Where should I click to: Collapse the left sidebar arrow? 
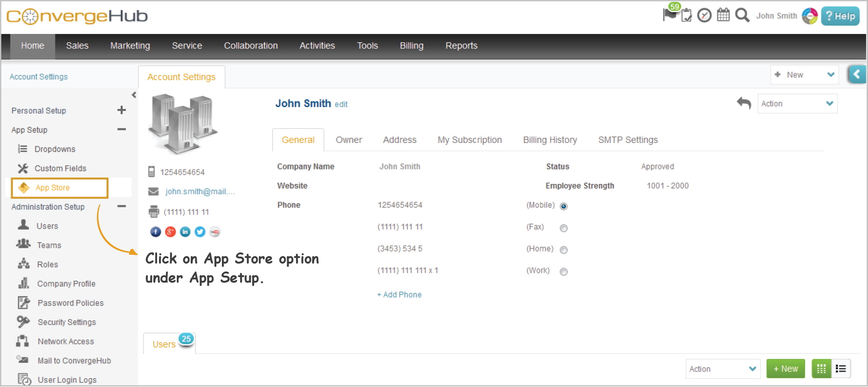(x=134, y=95)
